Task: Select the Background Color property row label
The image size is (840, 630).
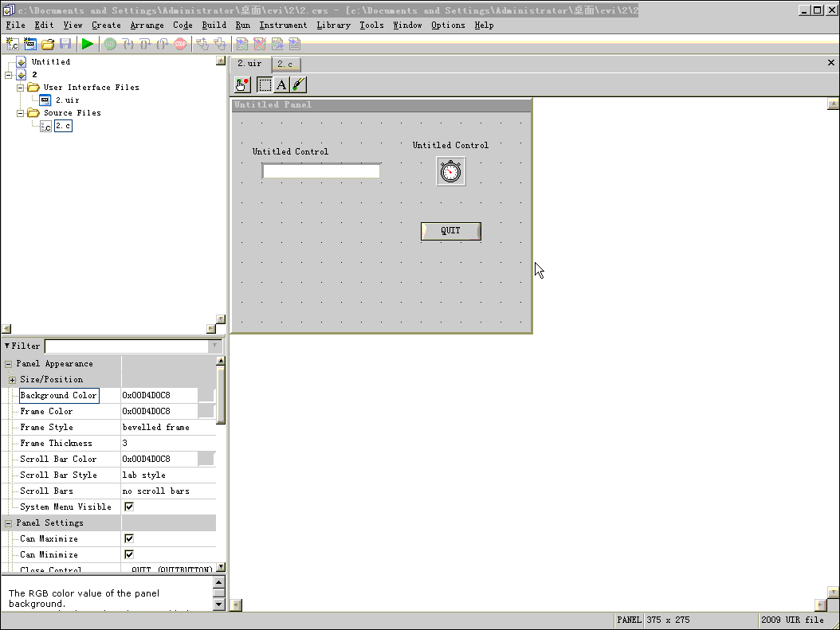Action: coord(59,396)
